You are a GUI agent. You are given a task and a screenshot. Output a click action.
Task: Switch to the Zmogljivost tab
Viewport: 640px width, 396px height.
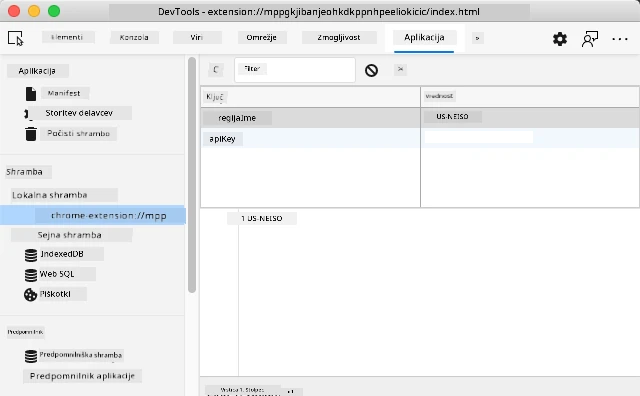[339, 38]
